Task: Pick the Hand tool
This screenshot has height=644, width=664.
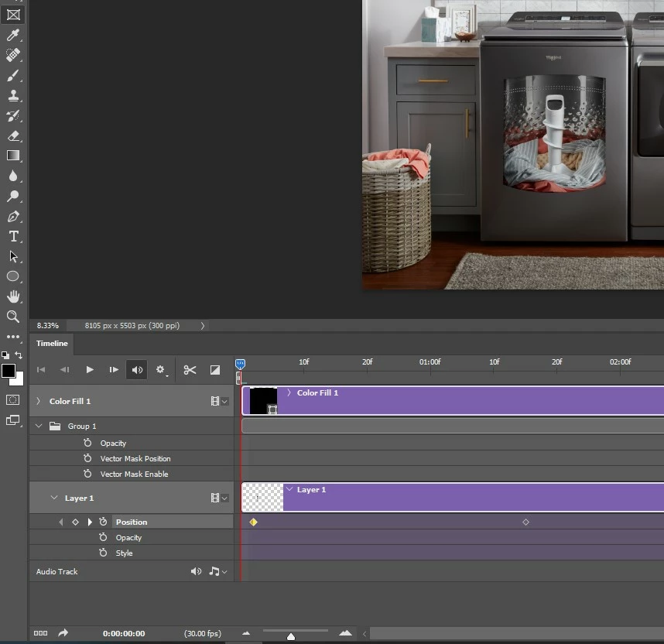Action: pos(13,296)
